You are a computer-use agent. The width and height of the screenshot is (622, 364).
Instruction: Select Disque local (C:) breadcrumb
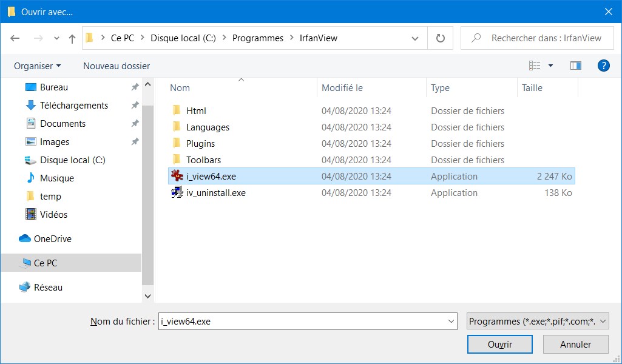(x=183, y=38)
